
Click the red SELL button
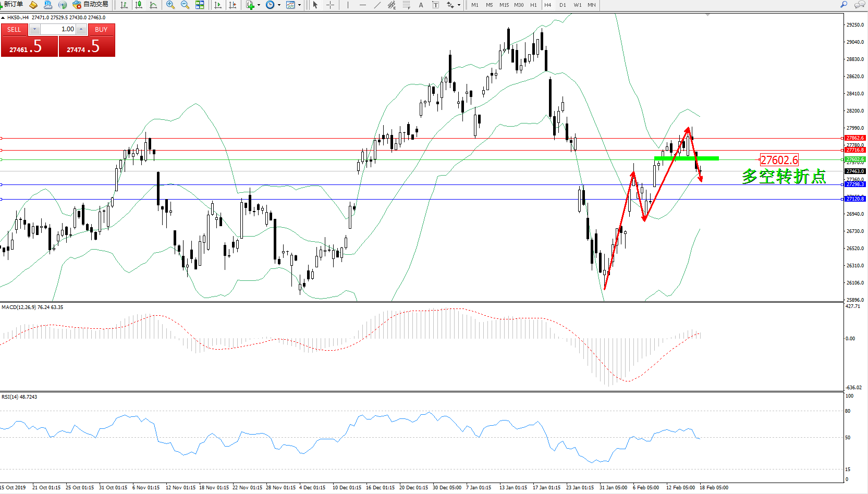14,30
